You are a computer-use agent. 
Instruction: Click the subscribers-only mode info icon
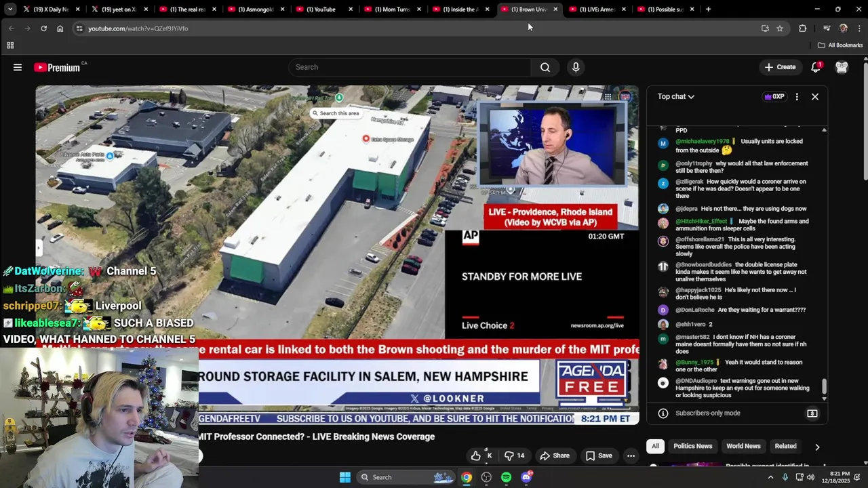coord(663,413)
